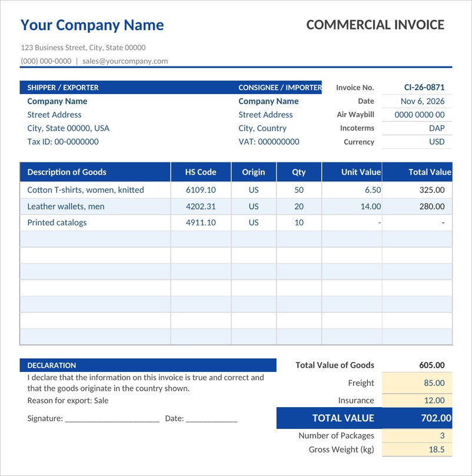Click the Currency label
Screen dimensions: 472x476
tap(359, 142)
